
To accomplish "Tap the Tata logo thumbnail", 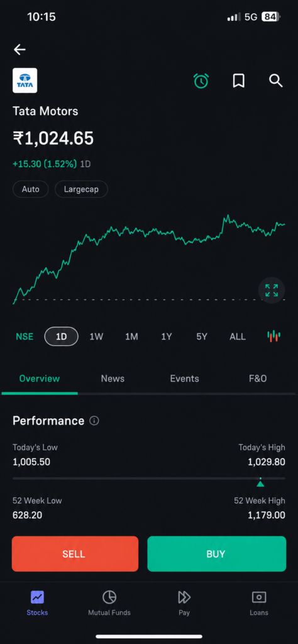I will tap(25, 80).
